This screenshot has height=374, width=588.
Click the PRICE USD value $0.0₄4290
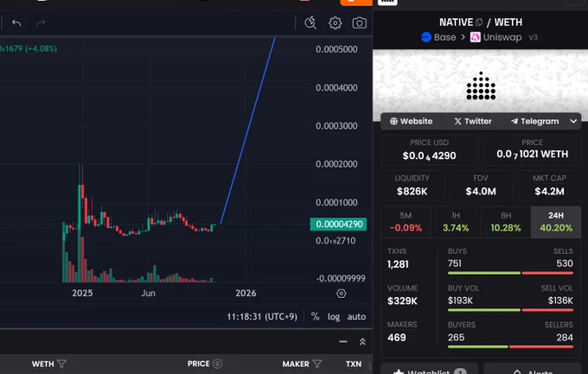coord(430,155)
